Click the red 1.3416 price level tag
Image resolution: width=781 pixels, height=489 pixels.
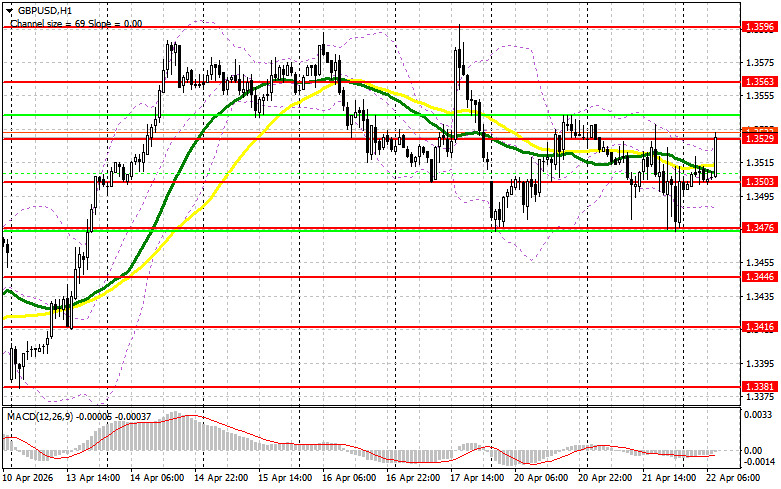[759, 327]
